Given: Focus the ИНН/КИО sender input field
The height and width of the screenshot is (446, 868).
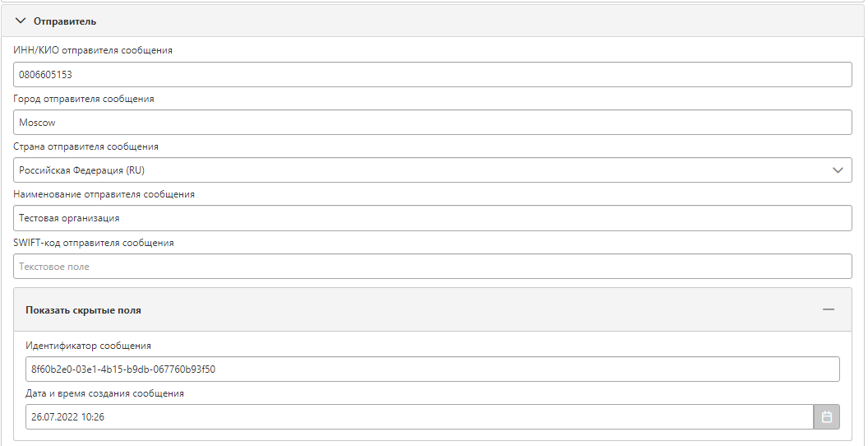Looking at the screenshot, I should click(x=432, y=74).
